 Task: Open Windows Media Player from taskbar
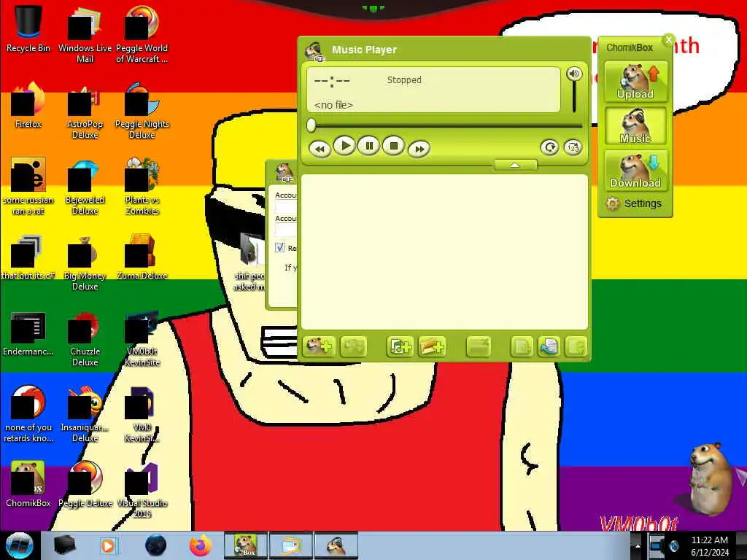click(108, 545)
